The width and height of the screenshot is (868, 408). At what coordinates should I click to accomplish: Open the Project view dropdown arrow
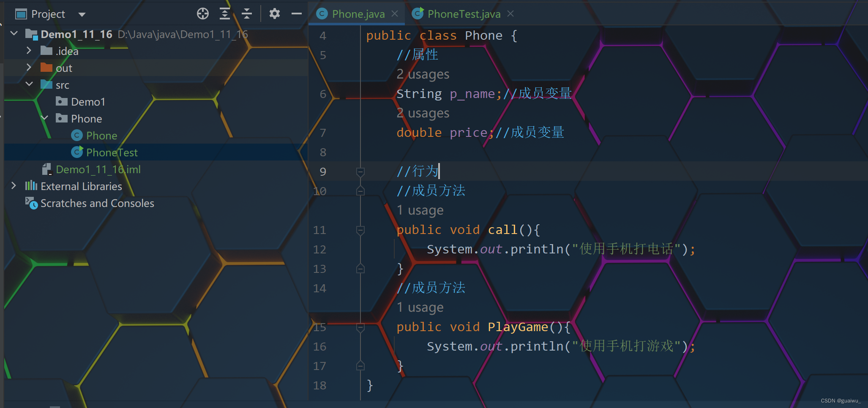pos(82,15)
